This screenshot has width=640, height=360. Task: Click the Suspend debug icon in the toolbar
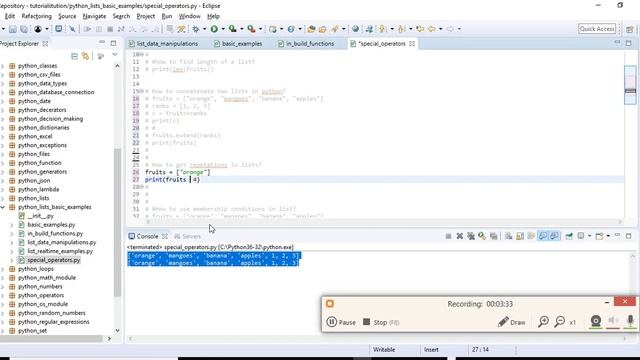tap(99, 29)
